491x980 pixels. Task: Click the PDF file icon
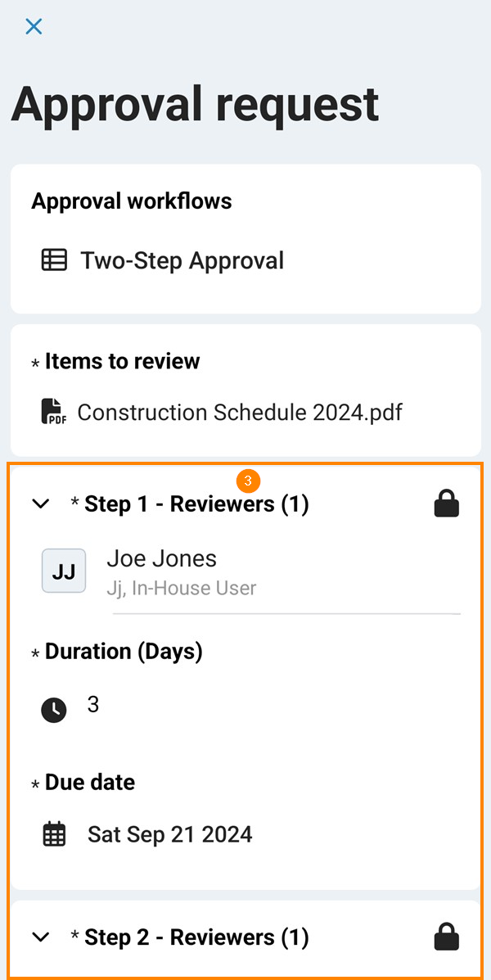53,411
